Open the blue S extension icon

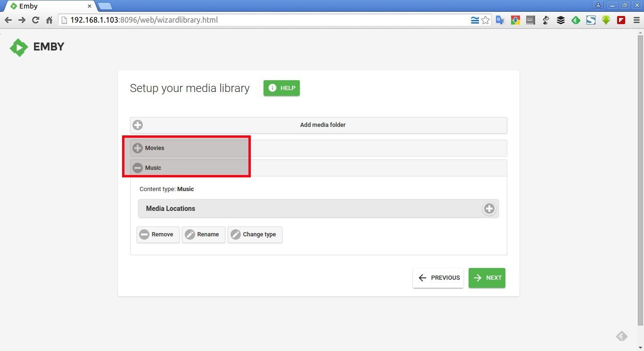click(591, 20)
